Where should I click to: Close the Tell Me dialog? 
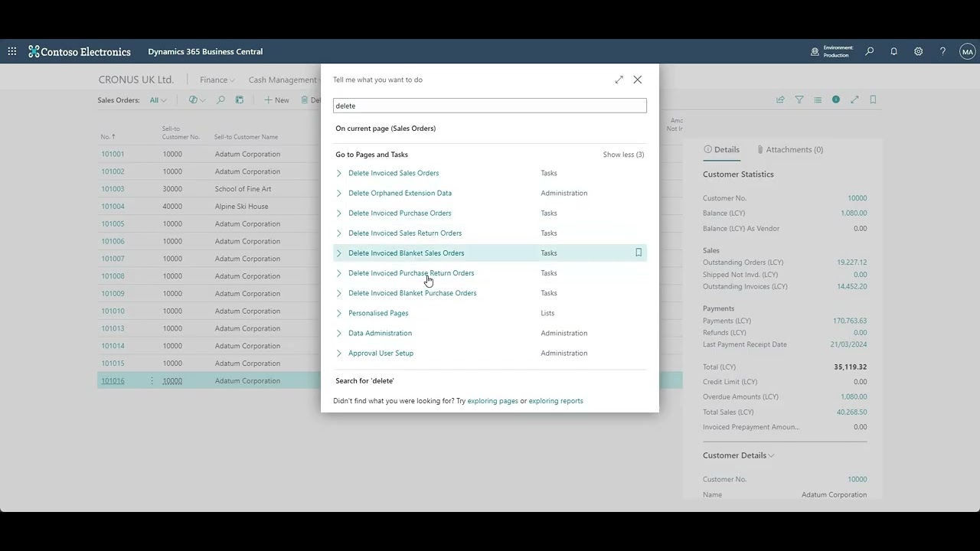click(x=637, y=80)
